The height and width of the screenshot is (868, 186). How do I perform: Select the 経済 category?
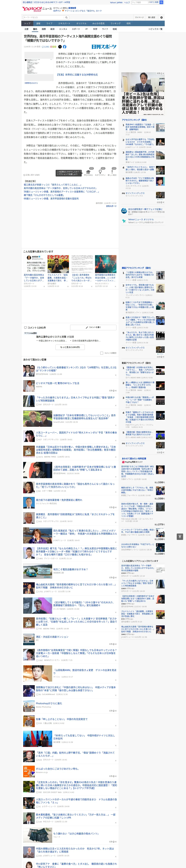[52, 29]
